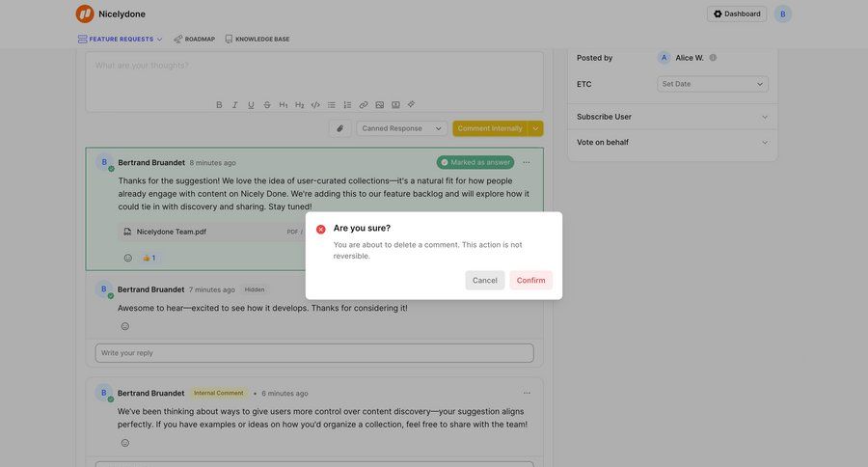Cancel the delete comment dialog
Screen dimensions: 868x467
click(484, 281)
